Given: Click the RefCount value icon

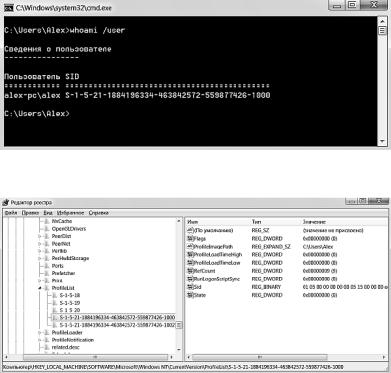Looking at the screenshot, I should 190,271.
